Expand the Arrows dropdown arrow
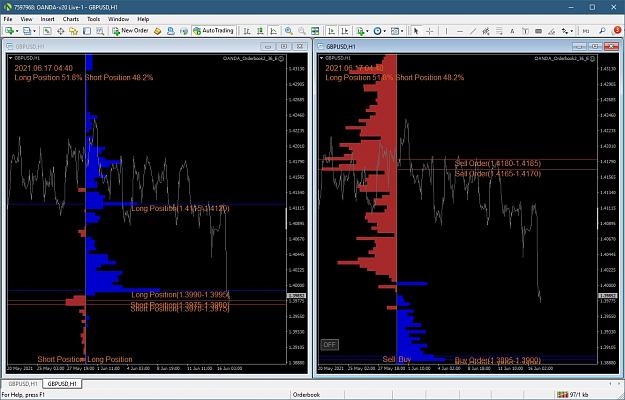 click(x=572, y=31)
